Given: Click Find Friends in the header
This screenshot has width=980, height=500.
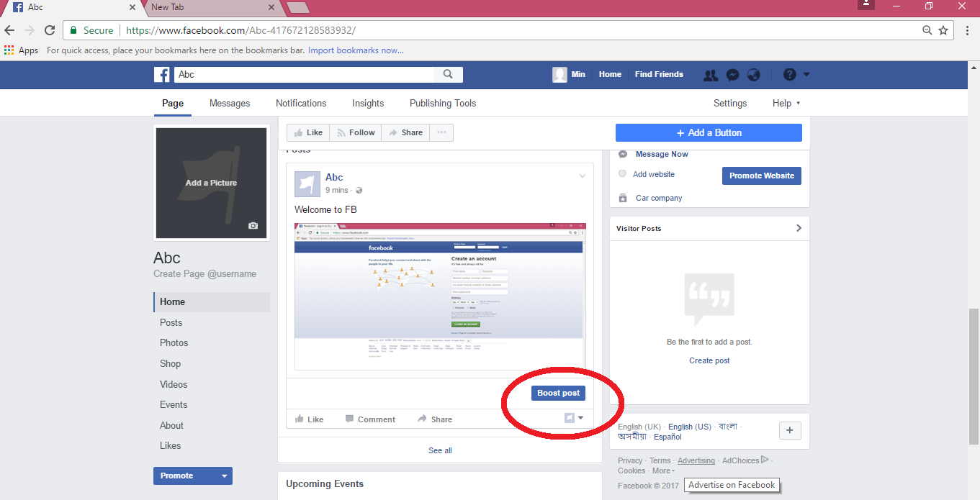Looking at the screenshot, I should point(659,74).
